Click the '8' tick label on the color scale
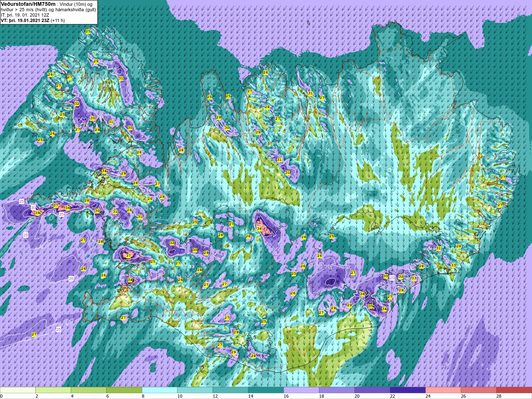The height and width of the screenshot is (399, 532). coord(143,396)
